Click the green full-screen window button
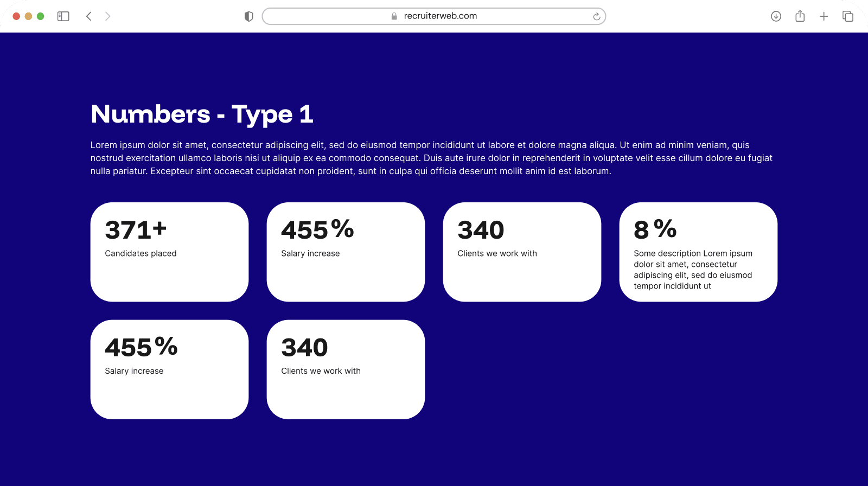Viewport: 868px width, 486px height. 40,16
